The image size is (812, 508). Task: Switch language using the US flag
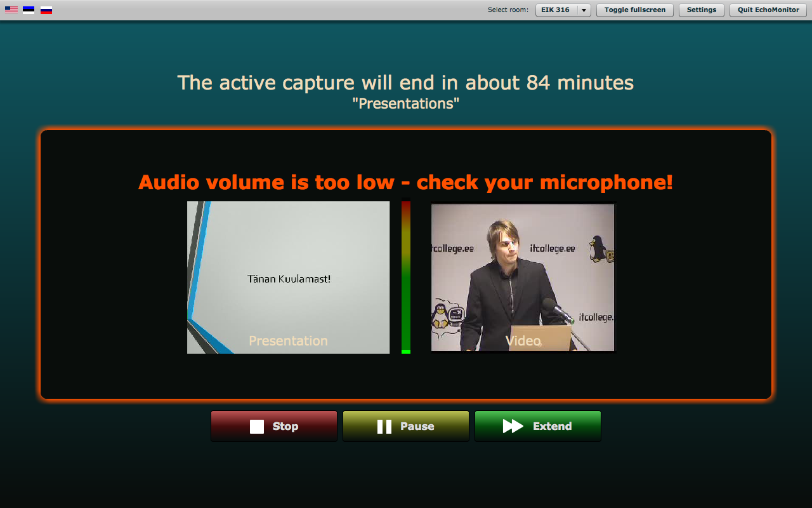click(11, 10)
